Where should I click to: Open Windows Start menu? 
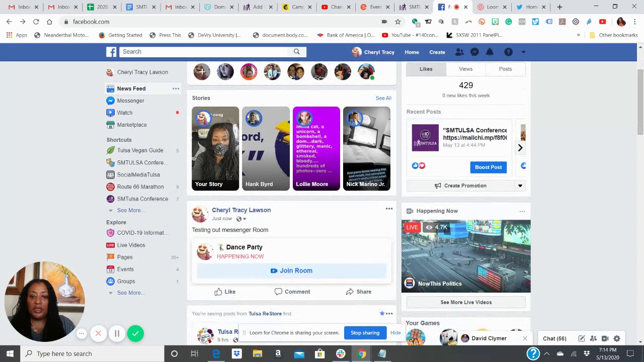(10, 353)
